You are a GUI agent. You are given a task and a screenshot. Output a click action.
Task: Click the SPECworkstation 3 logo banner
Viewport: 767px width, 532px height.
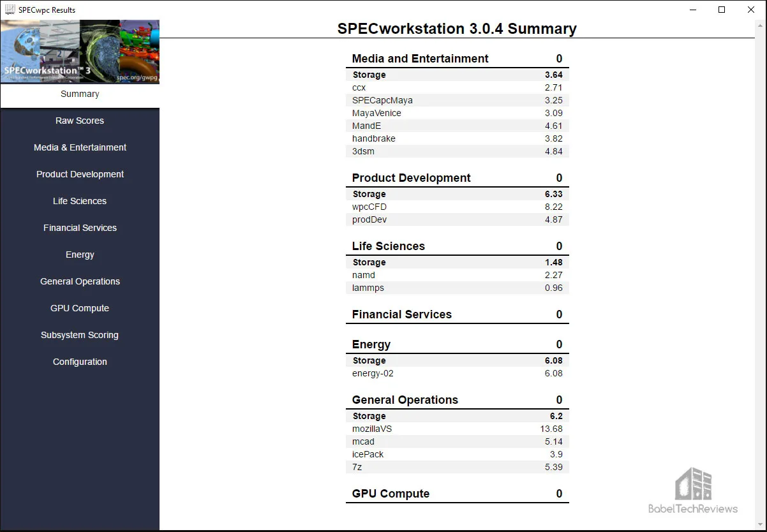(80, 52)
